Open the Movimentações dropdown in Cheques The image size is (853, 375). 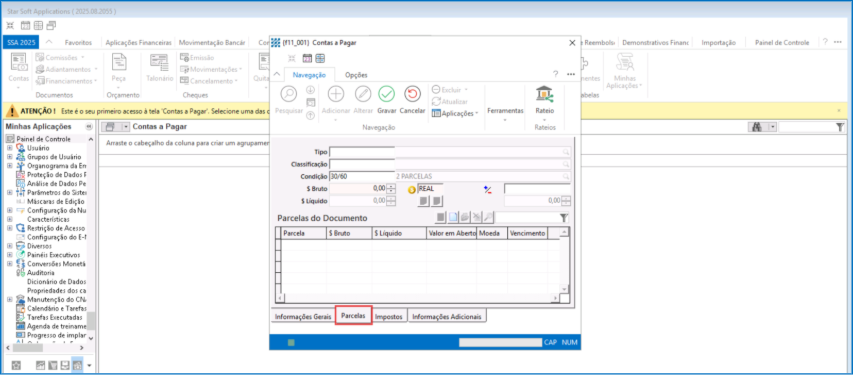click(x=212, y=69)
